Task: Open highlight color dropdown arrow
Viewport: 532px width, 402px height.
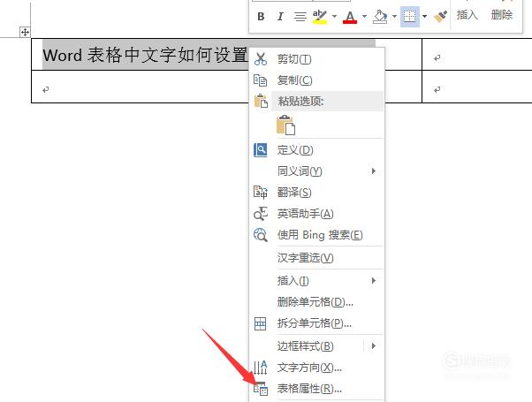Action: [335, 16]
